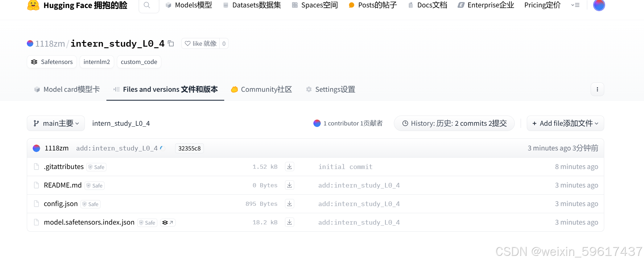Click the 18.2 kB file size

tap(265, 222)
